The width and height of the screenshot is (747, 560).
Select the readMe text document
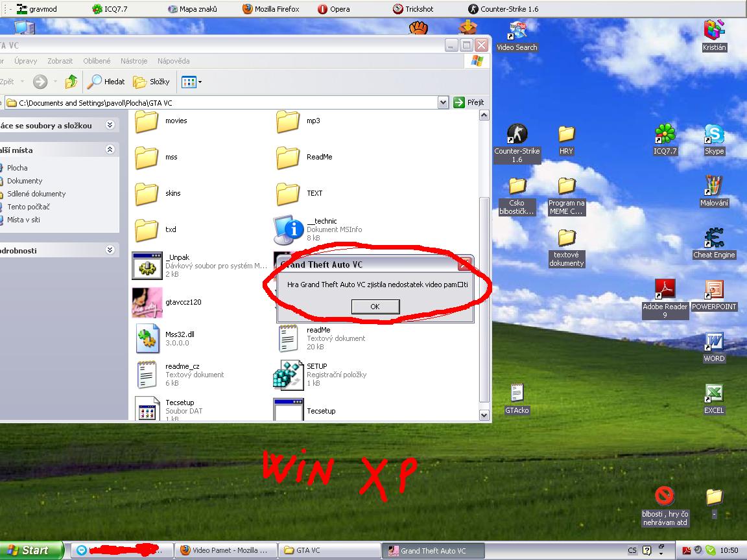[x=322, y=338]
